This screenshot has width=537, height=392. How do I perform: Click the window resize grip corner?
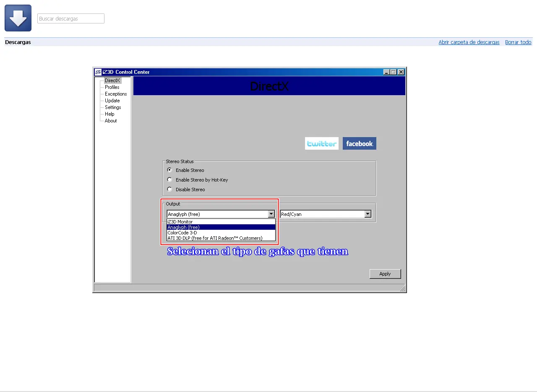[x=403, y=288]
